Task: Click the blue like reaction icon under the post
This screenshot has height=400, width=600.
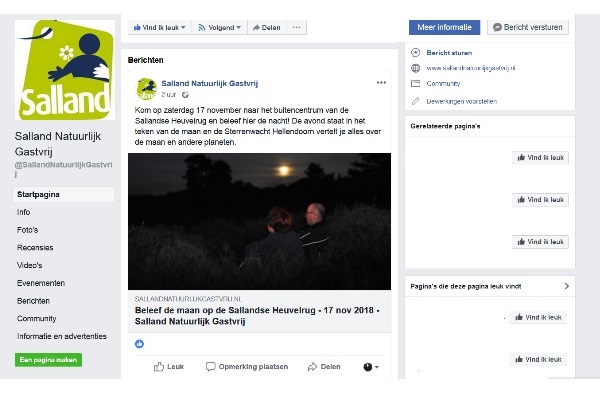Action: pos(139,344)
